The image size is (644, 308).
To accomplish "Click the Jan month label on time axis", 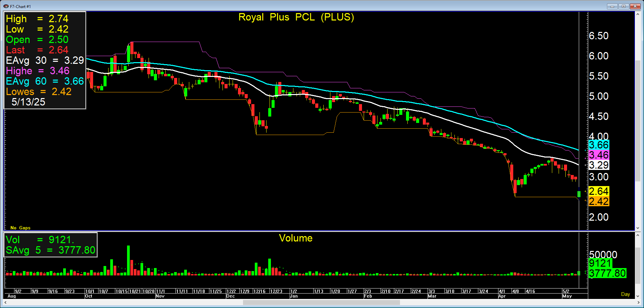I will [x=294, y=296].
